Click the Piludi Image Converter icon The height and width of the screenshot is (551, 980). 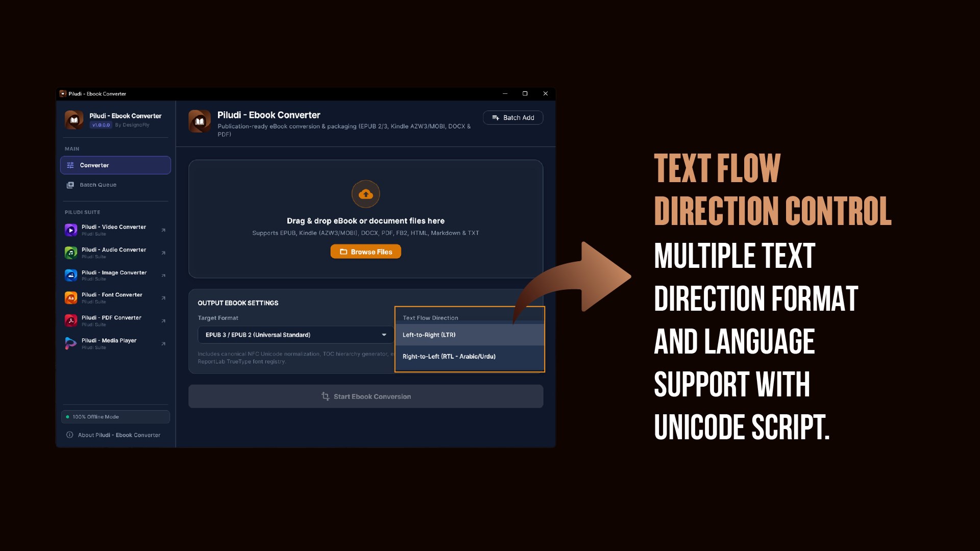click(71, 275)
